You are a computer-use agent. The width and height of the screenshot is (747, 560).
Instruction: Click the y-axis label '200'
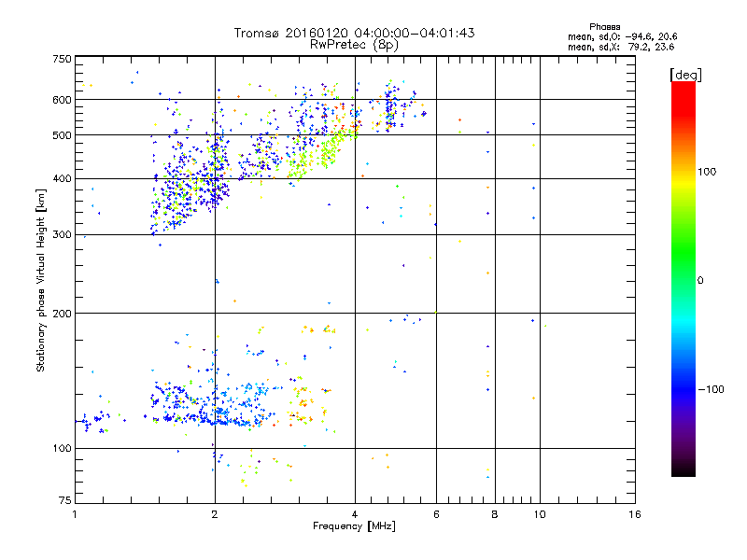click(x=62, y=314)
